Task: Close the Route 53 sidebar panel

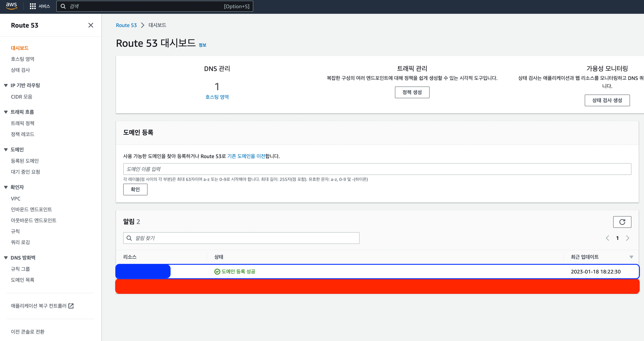Action: (91, 25)
